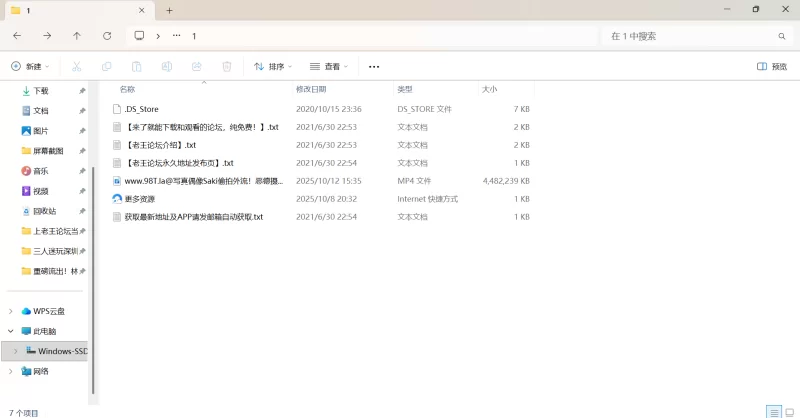Click the Delete trash can icon

tap(227, 67)
